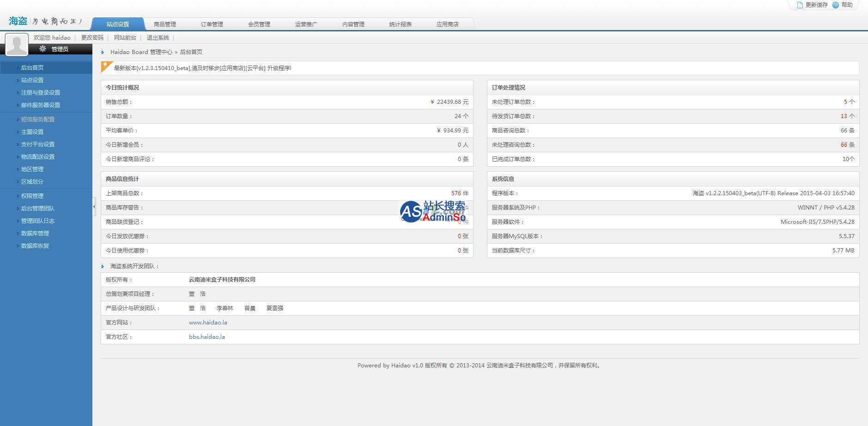Open the 网站前台 link
The image size is (868, 426).
(x=125, y=38)
